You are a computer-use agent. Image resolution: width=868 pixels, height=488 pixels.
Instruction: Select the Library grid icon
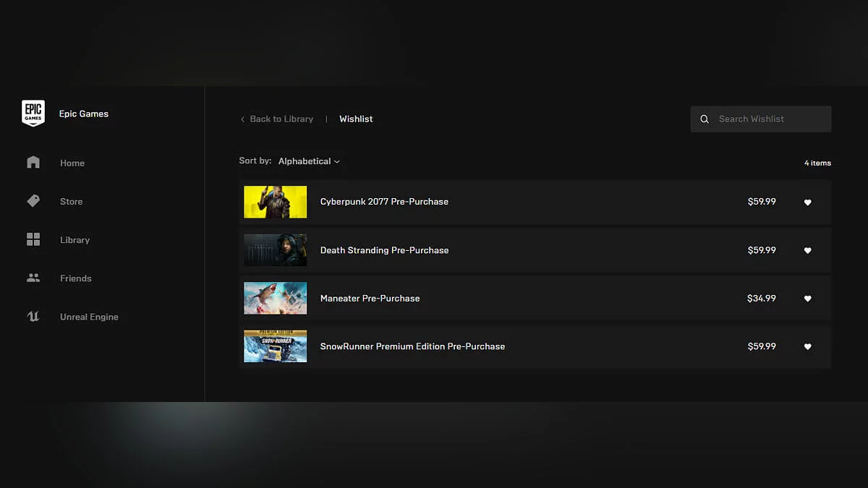coord(33,239)
